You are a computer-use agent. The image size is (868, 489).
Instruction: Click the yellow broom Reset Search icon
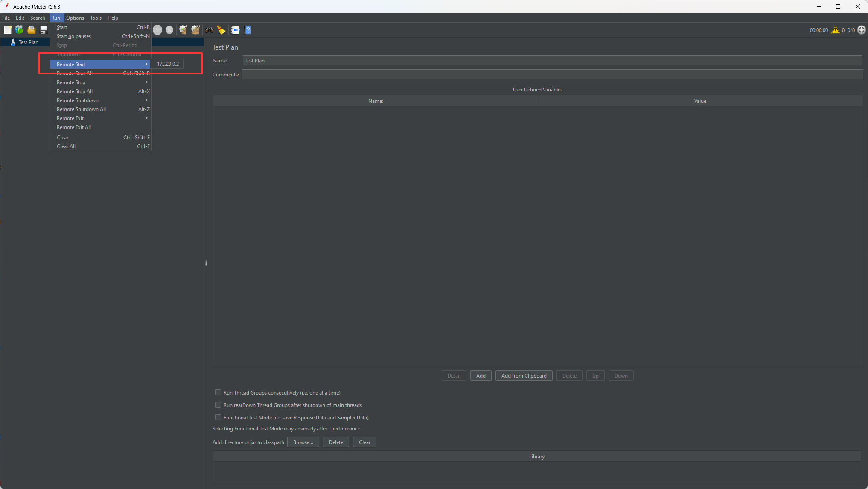221,30
